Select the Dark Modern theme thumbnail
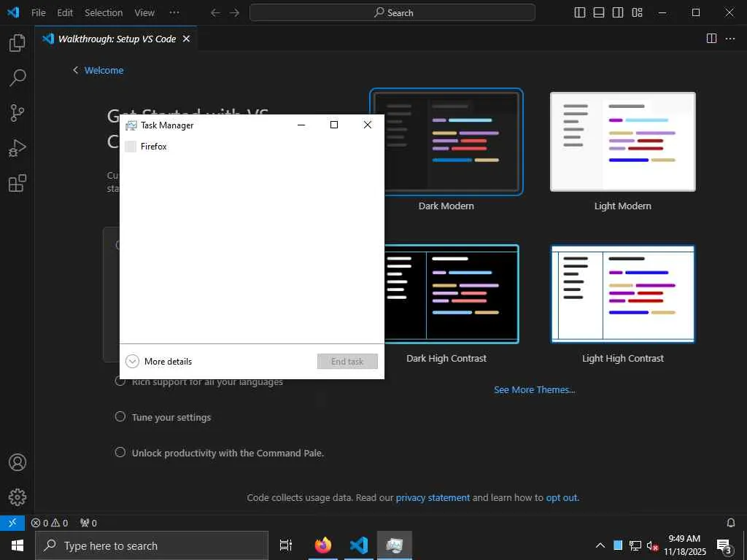747x560 pixels. point(446,142)
